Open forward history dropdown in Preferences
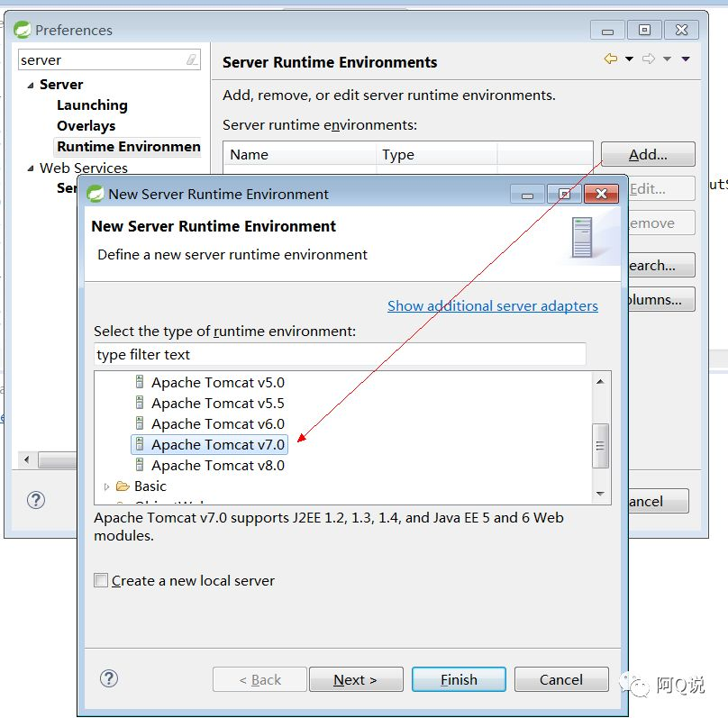The width and height of the screenshot is (728, 718). pyautogui.click(x=667, y=59)
